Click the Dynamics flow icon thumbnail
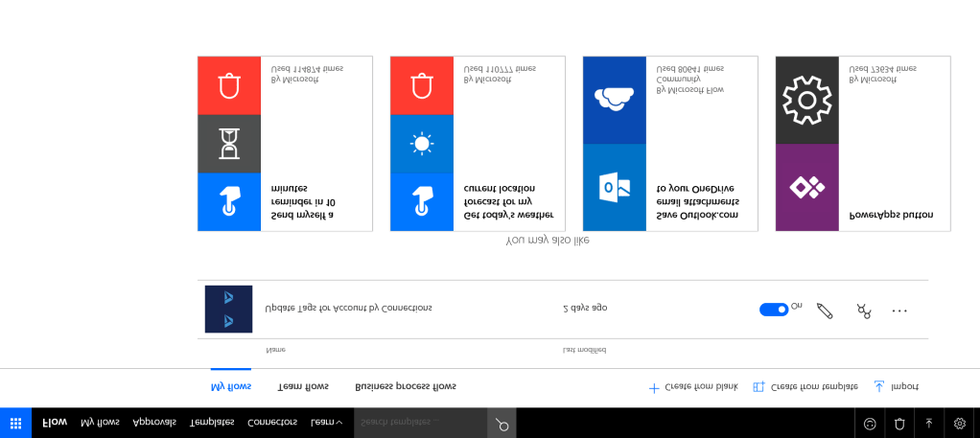980x438 pixels. click(x=228, y=309)
